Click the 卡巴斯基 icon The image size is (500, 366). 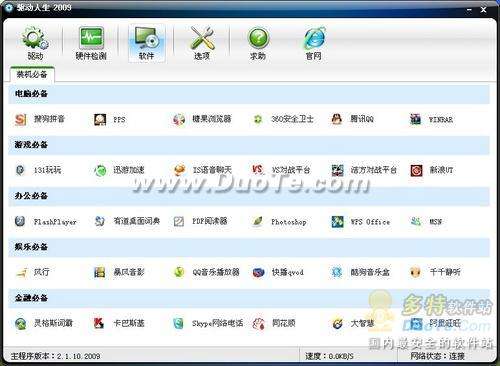pos(99,323)
